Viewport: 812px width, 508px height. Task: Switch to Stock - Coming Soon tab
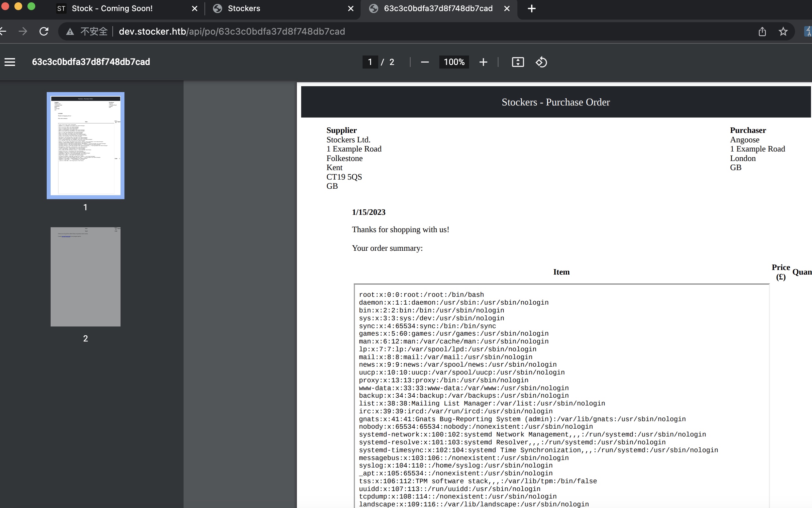click(x=112, y=9)
